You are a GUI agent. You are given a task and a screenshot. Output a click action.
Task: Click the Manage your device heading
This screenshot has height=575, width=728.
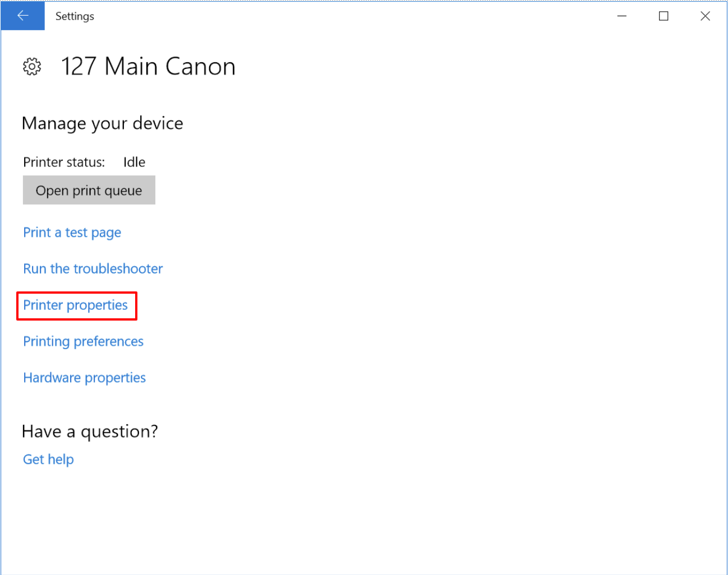103,123
